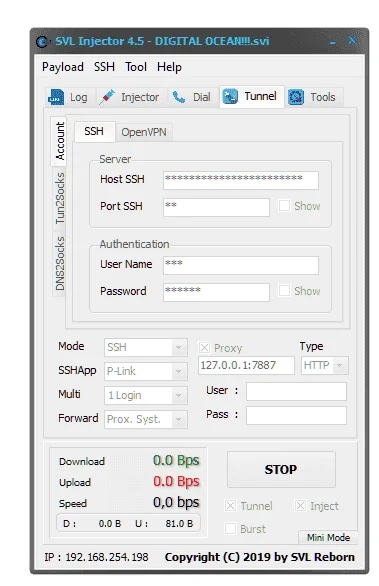Click the Mini Mode button
Image resolution: width=379 pixels, height=586 pixels.
coord(328,537)
